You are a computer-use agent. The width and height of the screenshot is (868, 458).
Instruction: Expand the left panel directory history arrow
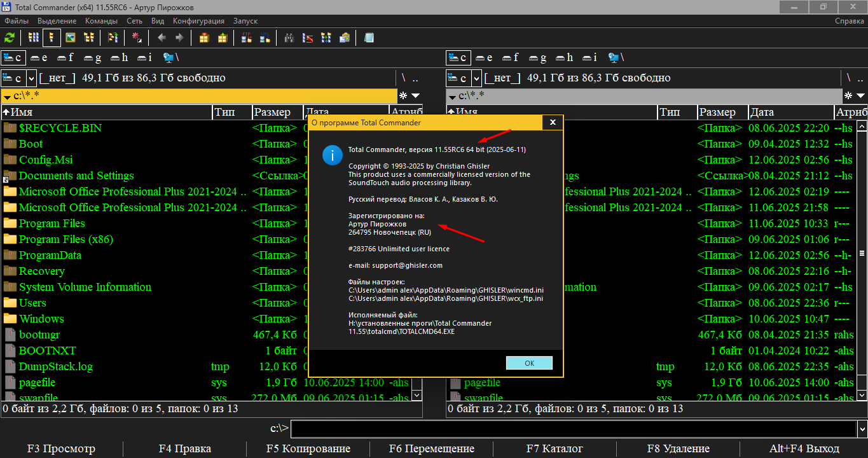pos(416,95)
